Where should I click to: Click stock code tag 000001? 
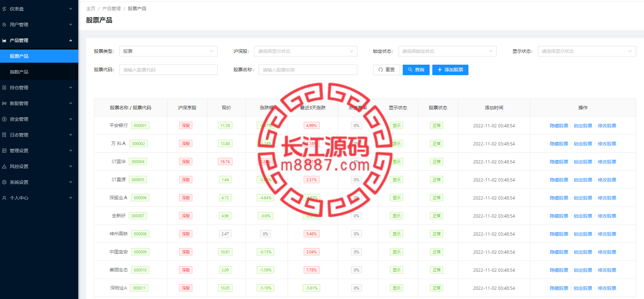(140, 125)
